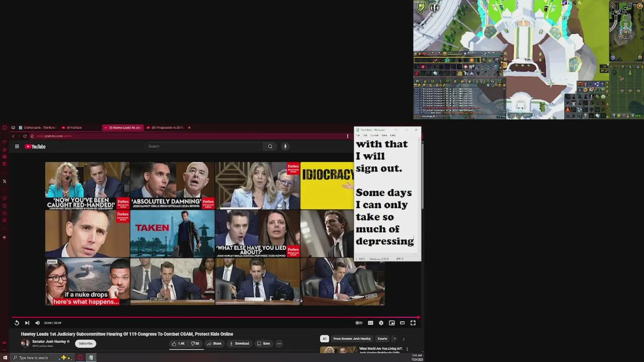Click the YouTube search magnifier button
This screenshot has height=362, width=644.
(270, 146)
